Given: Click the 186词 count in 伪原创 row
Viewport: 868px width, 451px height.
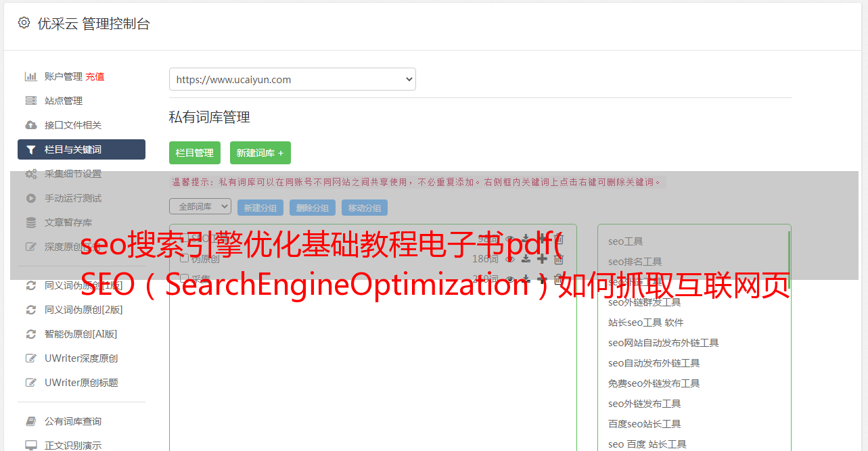Looking at the screenshot, I should click(x=485, y=258).
